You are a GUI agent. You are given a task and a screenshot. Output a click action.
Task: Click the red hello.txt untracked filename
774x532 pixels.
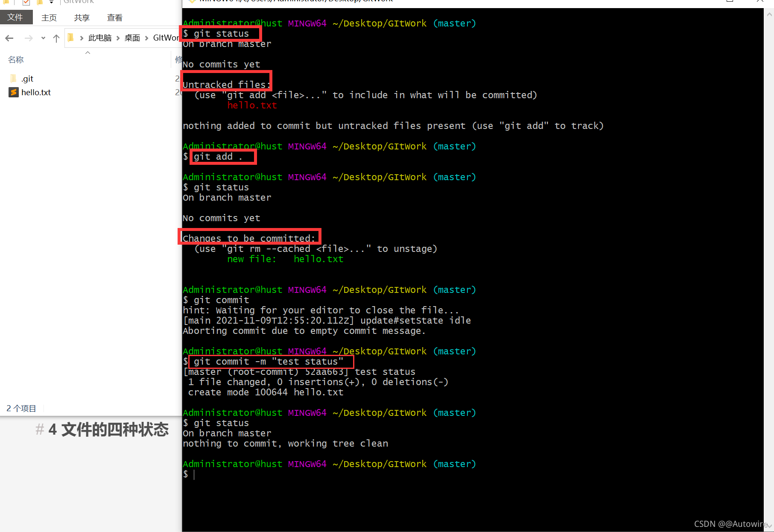click(x=252, y=105)
